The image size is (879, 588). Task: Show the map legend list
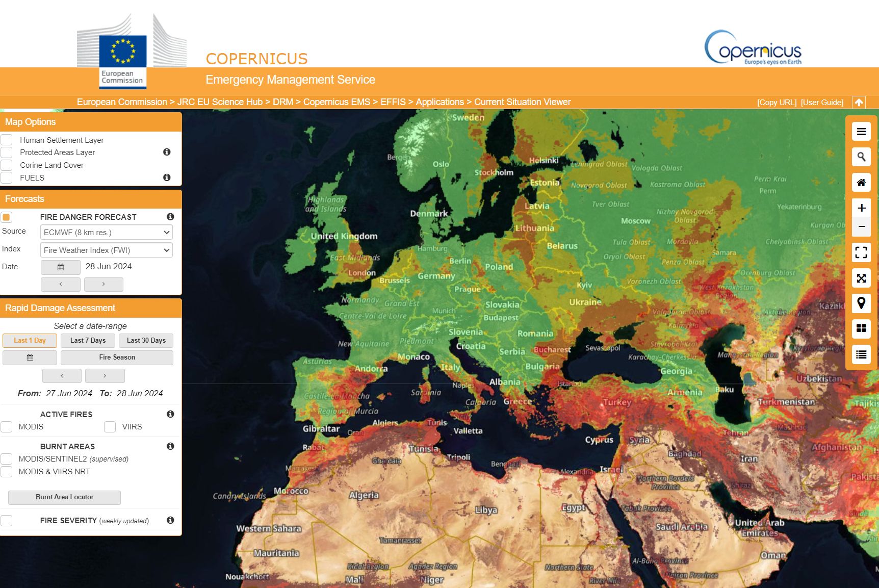pyautogui.click(x=861, y=354)
